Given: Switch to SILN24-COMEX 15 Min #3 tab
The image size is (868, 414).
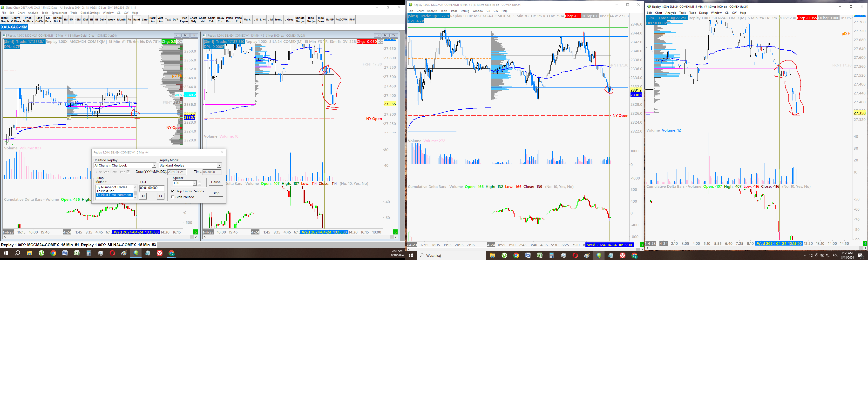Looking at the screenshot, I should [x=118, y=245].
